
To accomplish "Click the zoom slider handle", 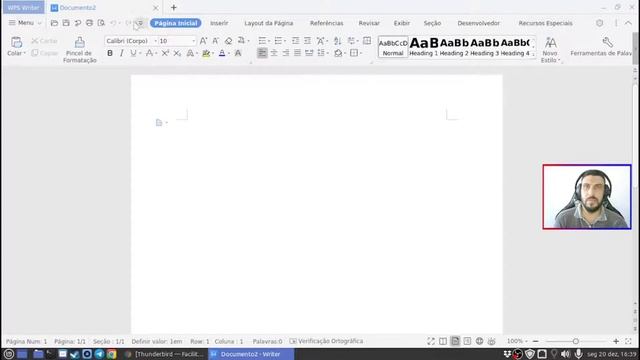I will click(x=576, y=341).
